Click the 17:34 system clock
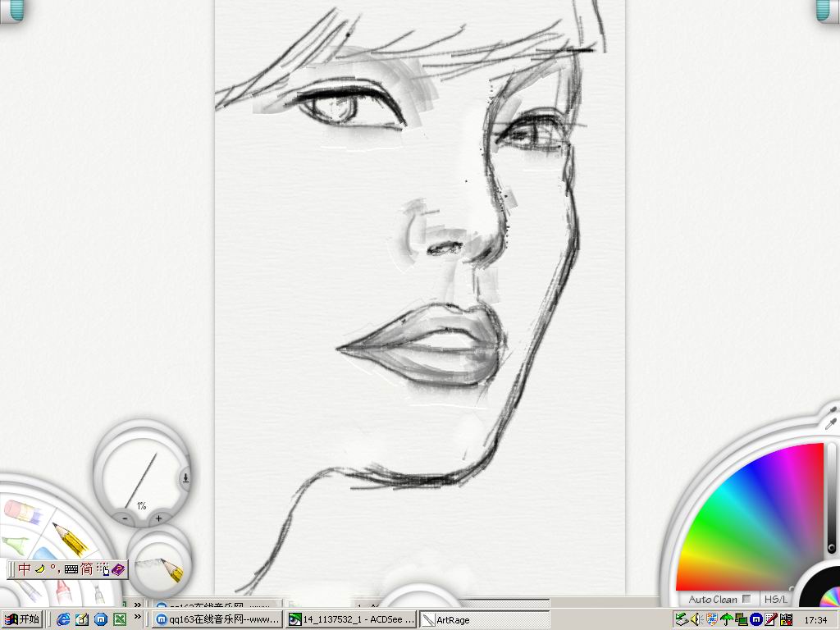Screen dimensions: 840x630 coord(815,620)
